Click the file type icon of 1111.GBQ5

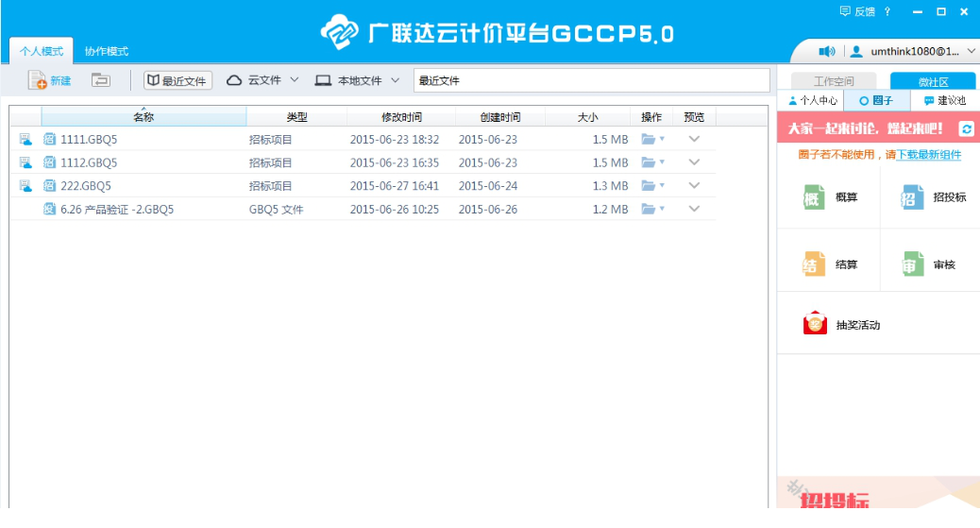click(49, 139)
